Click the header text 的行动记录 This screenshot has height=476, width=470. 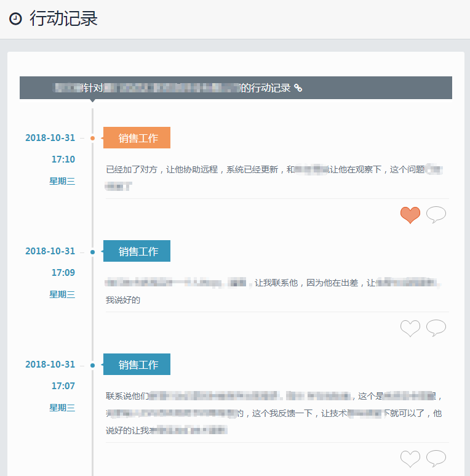(266, 88)
